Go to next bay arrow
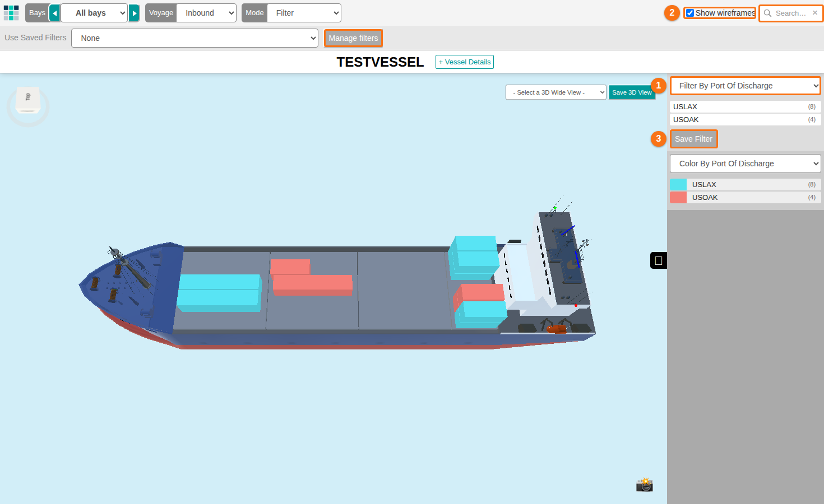This screenshot has height=504, width=824. [134, 13]
